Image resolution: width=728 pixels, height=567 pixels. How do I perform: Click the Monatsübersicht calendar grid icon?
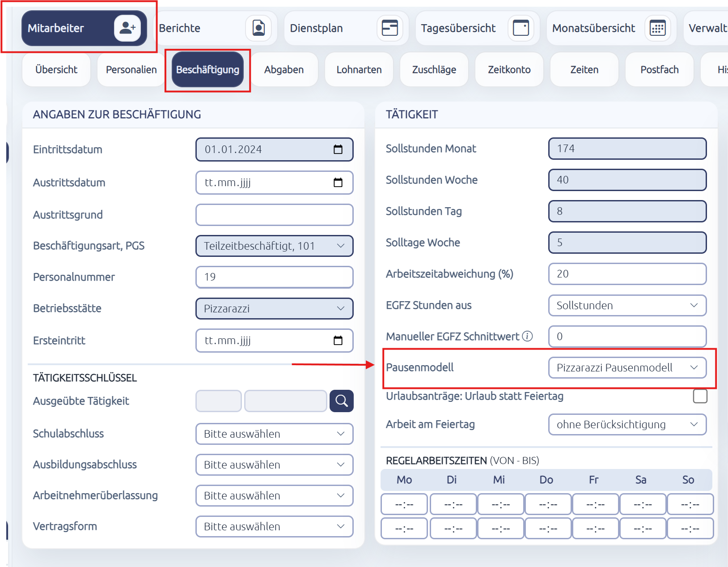point(658,28)
